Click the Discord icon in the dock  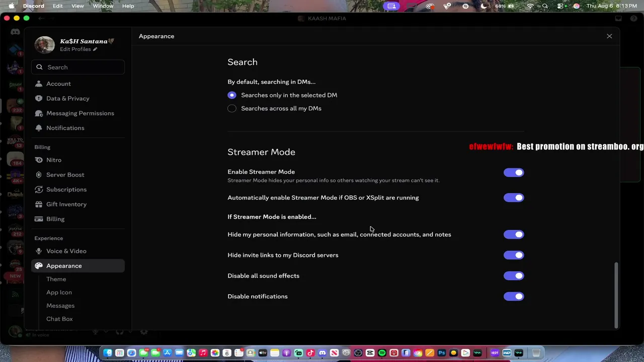click(x=323, y=353)
